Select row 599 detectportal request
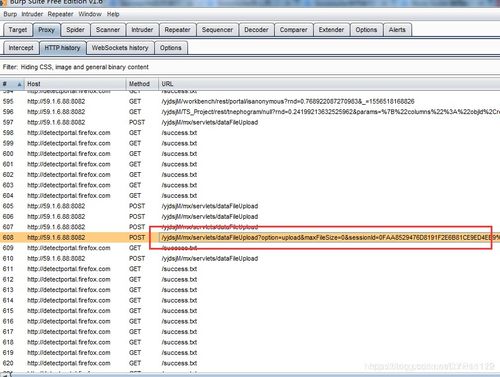This screenshot has height=377, width=500. click(250, 143)
